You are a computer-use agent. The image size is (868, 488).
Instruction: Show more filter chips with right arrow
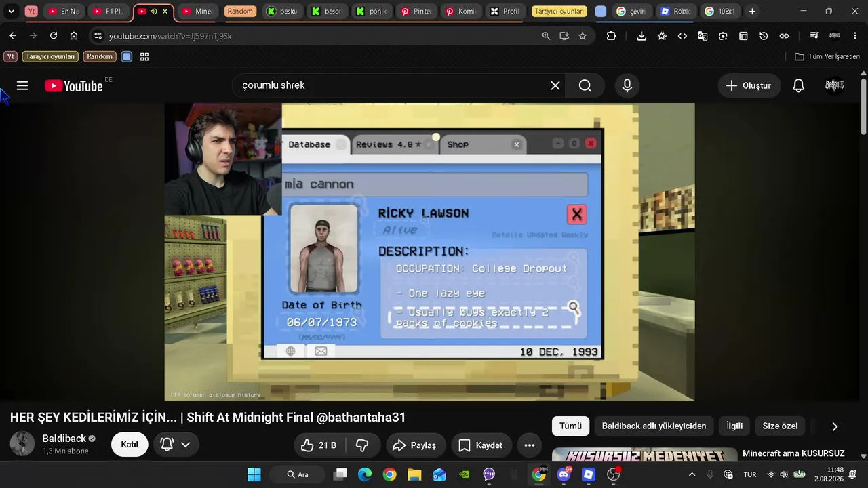835,426
